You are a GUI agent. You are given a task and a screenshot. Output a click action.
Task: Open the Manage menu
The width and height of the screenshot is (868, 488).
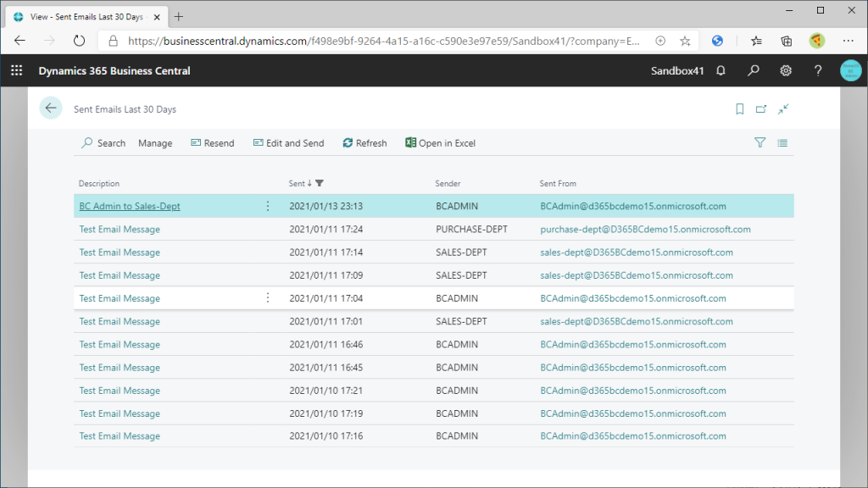click(x=155, y=143)
